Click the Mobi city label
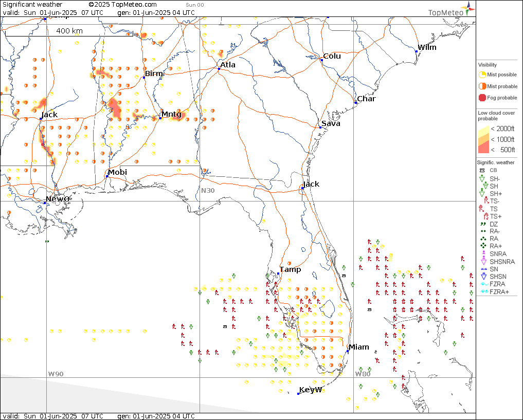This screenshot has height=420, width=523. click(117, 172)
